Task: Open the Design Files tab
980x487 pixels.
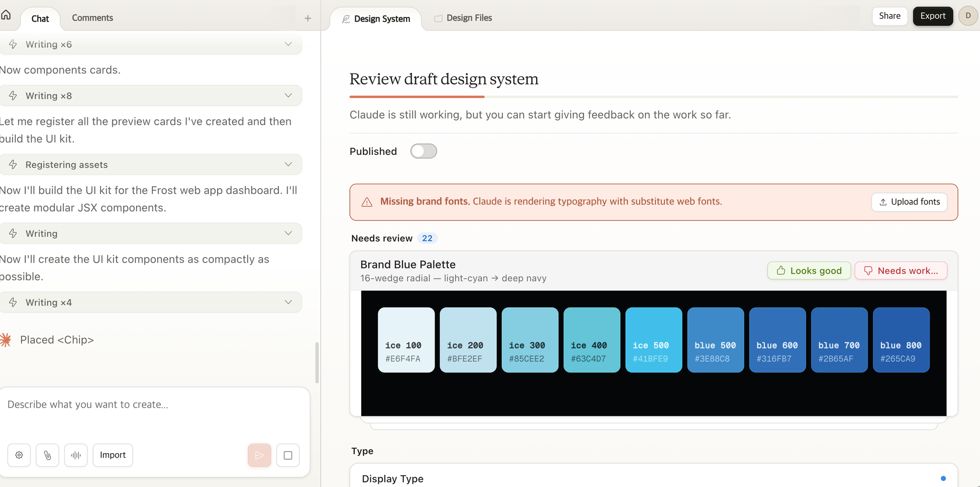Action: tap(463, 18)
